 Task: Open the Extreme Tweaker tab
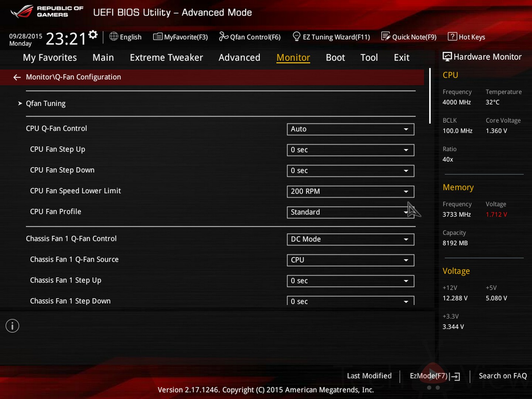point(166,58)
